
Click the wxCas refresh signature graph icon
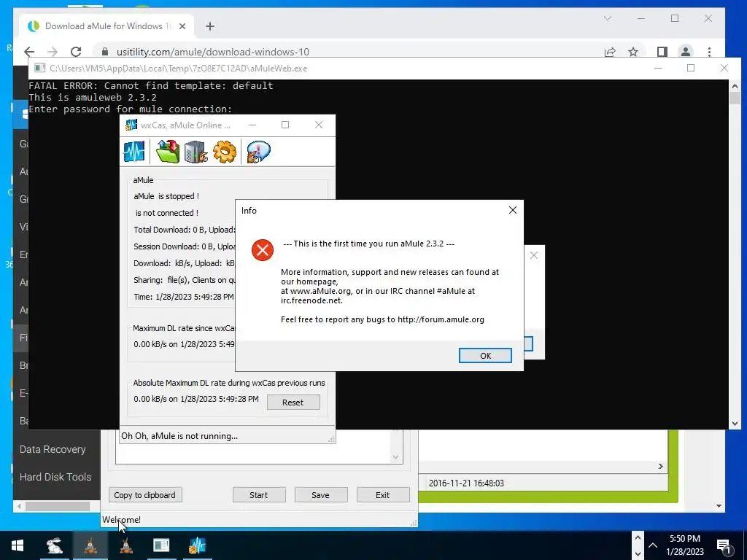[134, 152]
